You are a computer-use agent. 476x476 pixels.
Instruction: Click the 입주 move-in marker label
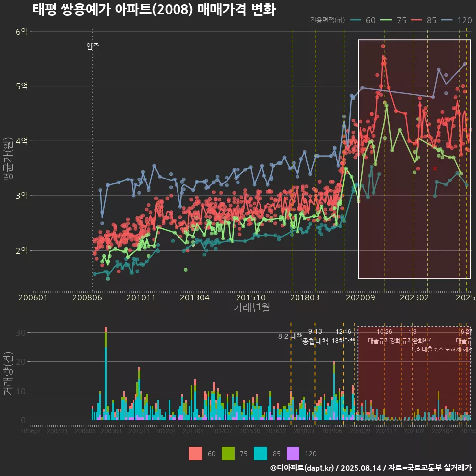point(93,46)
